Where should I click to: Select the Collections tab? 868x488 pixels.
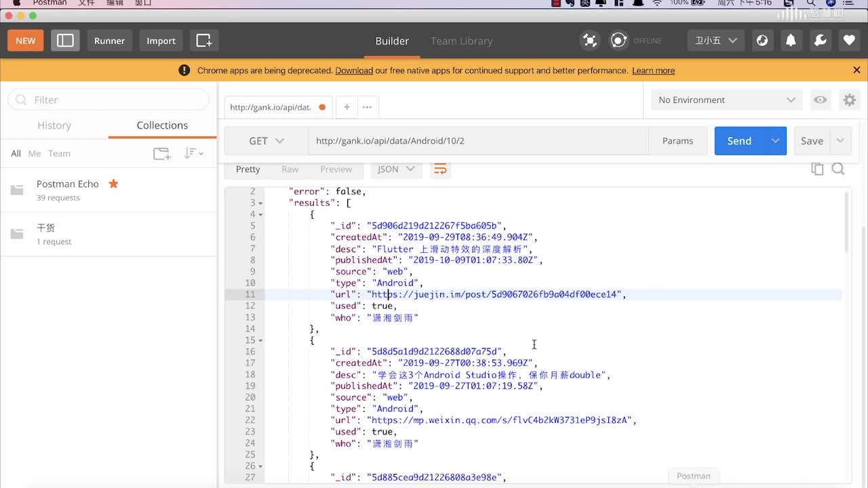coord(162,125)
